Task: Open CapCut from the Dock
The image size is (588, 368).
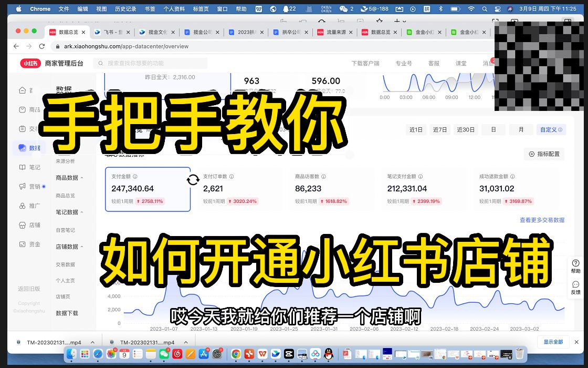Action: tap(289, 354)
